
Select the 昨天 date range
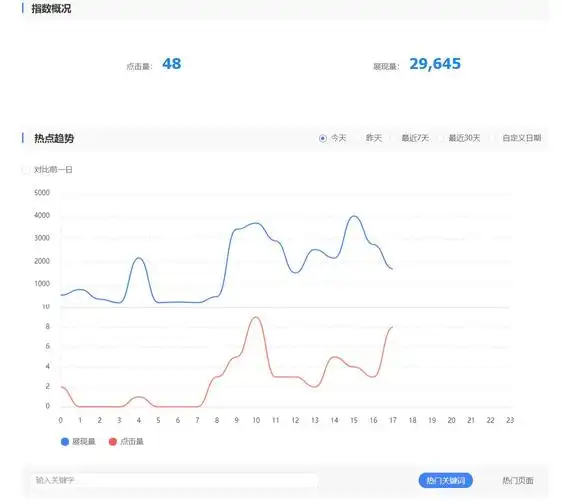coord(373,138)
